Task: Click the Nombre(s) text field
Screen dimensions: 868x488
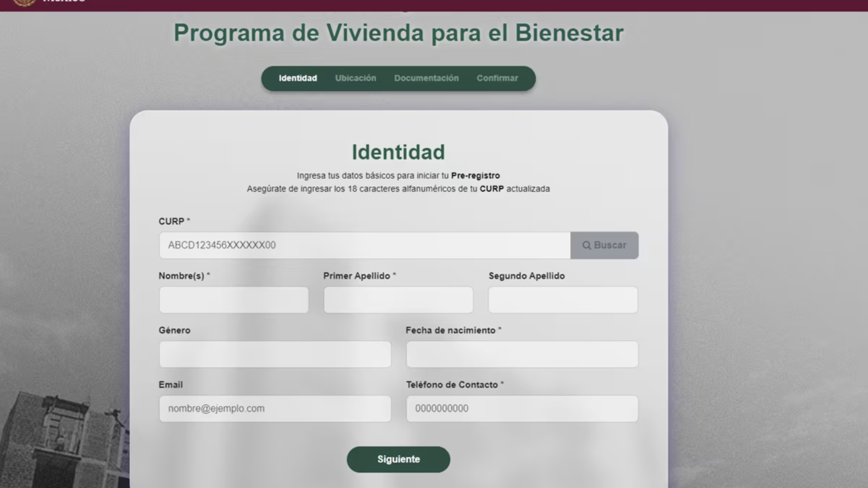Action: click(x=234, y=300)
